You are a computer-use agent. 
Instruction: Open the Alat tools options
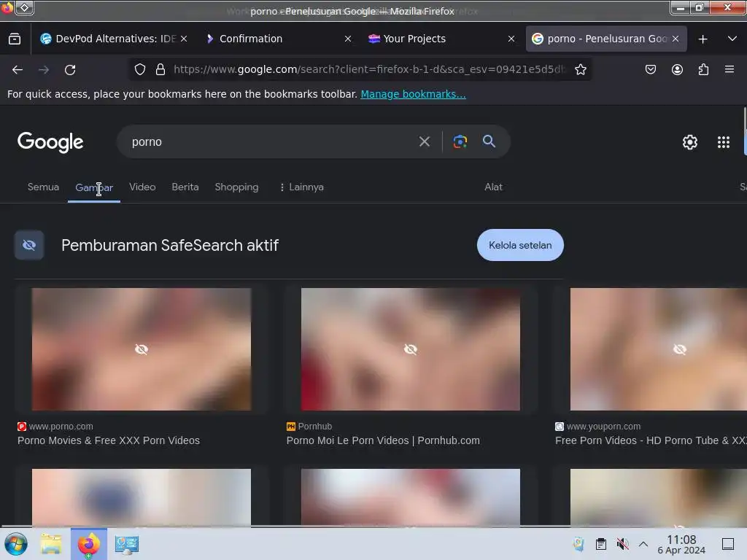[x=493, y=187]
